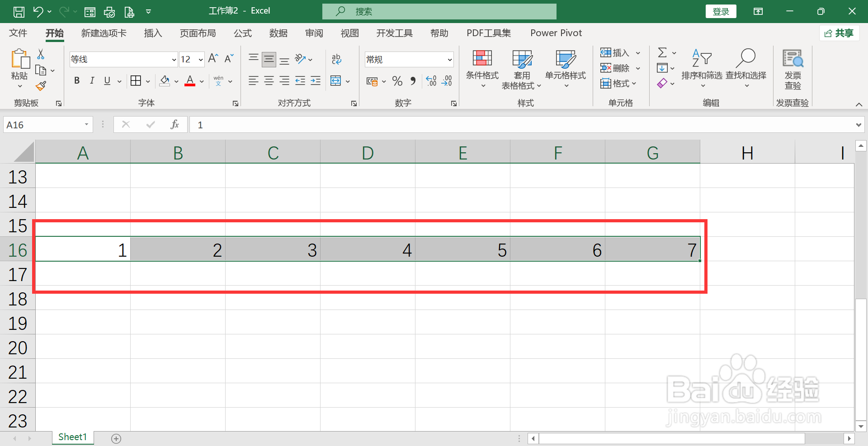Undo the last action
Viewport: 868px width, 446px height.
click(x=38, y=12)
